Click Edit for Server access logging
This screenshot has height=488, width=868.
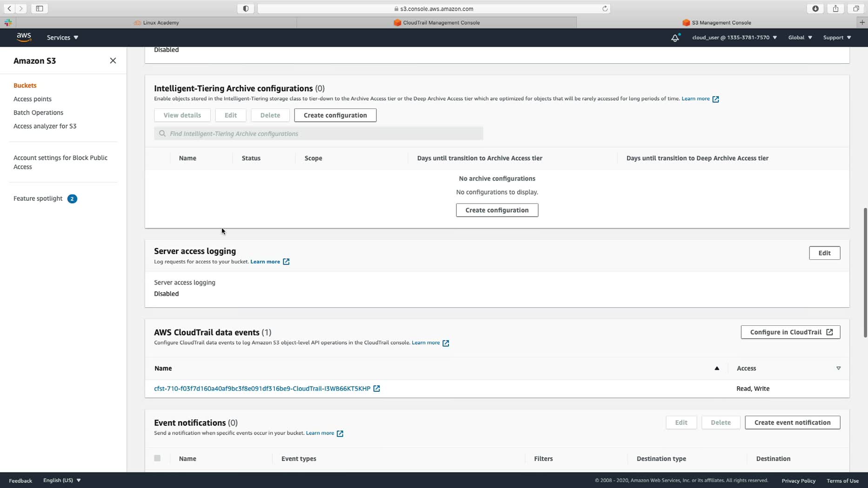coord(824,253)
